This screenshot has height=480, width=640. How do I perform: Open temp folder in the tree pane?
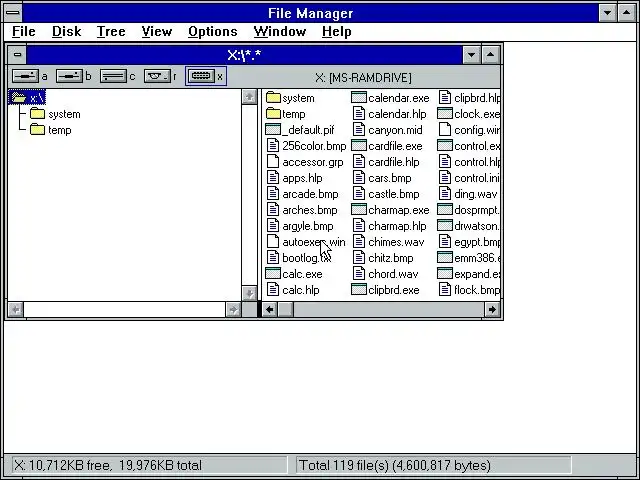tap(51, 130)
